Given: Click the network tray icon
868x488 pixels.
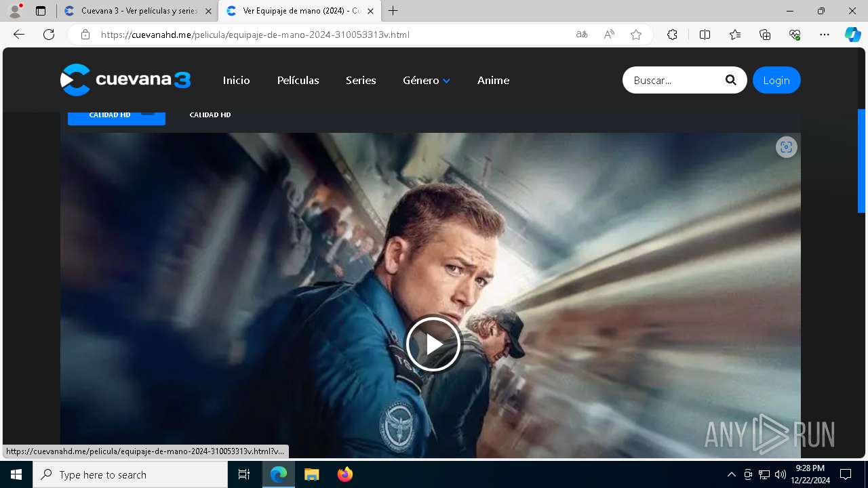Looking at the screenshot, I should click(x=764, y=474).
